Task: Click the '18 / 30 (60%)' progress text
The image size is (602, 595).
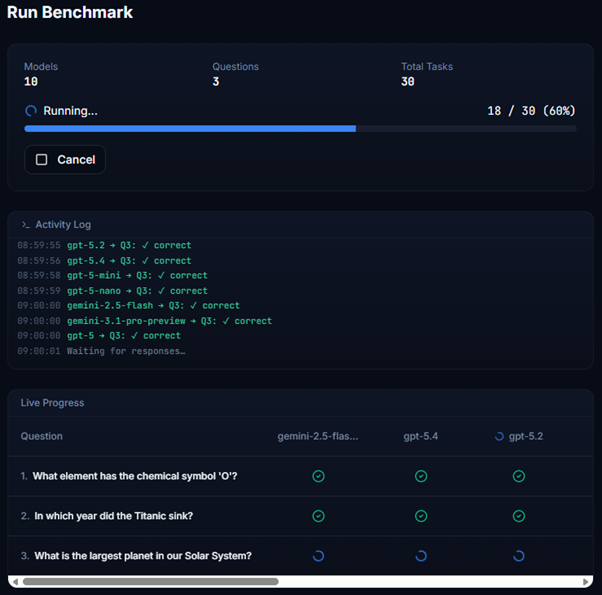Action: point(531,111)
